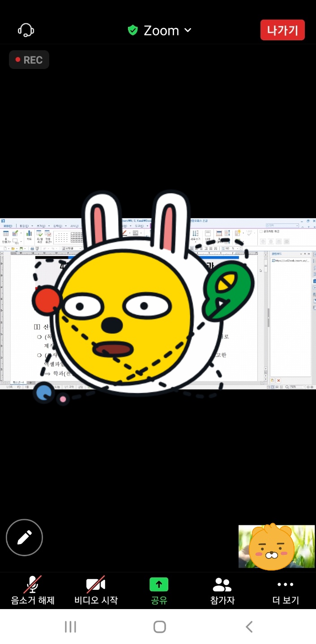Viewport: 316px width, 644px height.
Task: Turn on camera with 비디오 시작
Action: click(96, 590)
